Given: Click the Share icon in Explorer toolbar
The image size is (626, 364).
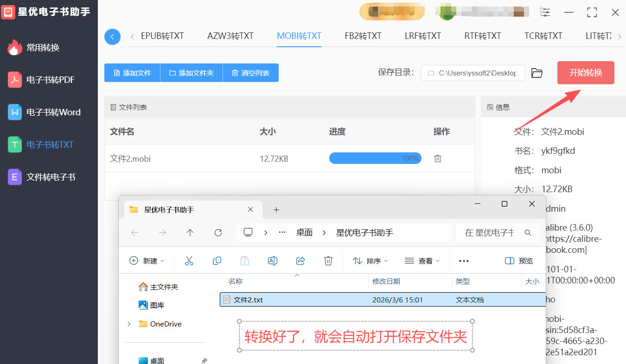Looking at the screenshot, I should pos(300,261).
